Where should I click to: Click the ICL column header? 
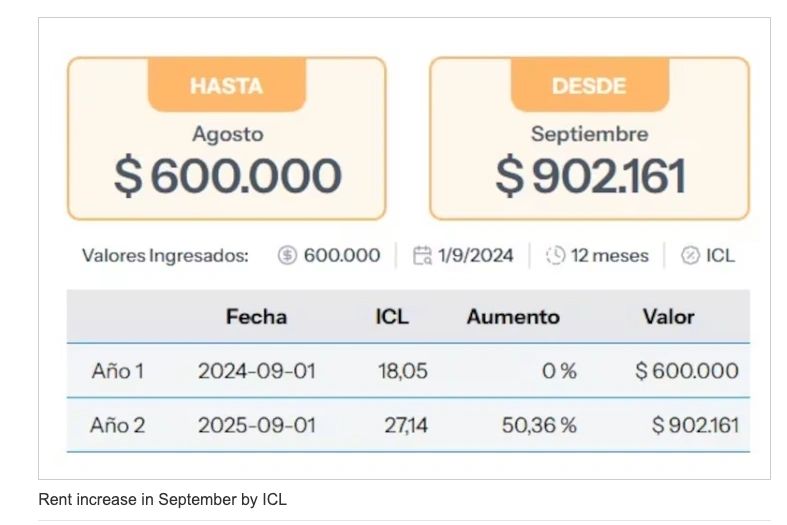click(392, 317)
